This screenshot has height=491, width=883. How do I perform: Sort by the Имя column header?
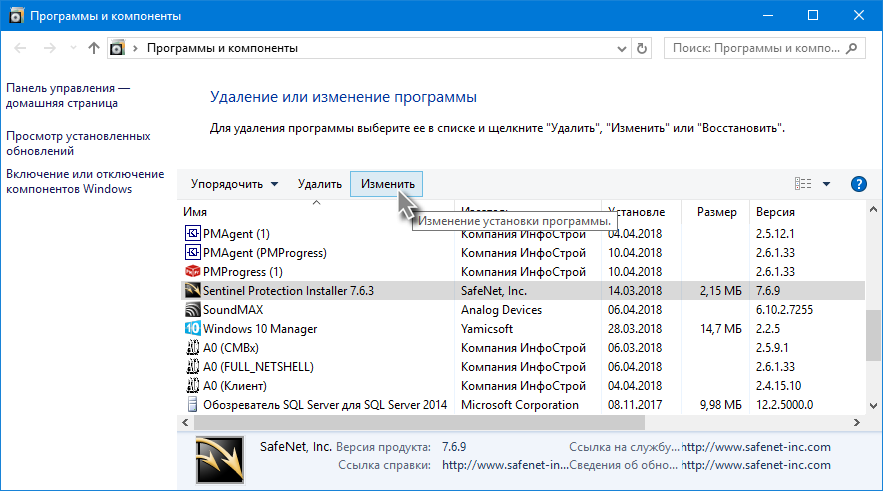click(x=195, y=212)
